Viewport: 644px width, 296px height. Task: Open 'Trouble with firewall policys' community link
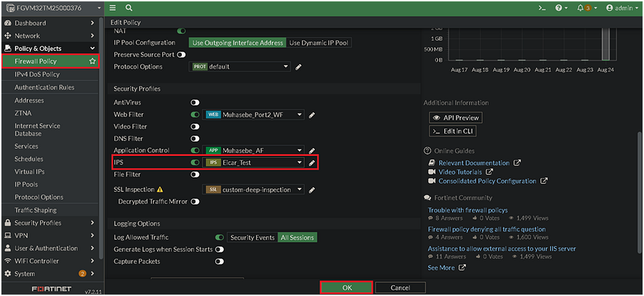468,210
